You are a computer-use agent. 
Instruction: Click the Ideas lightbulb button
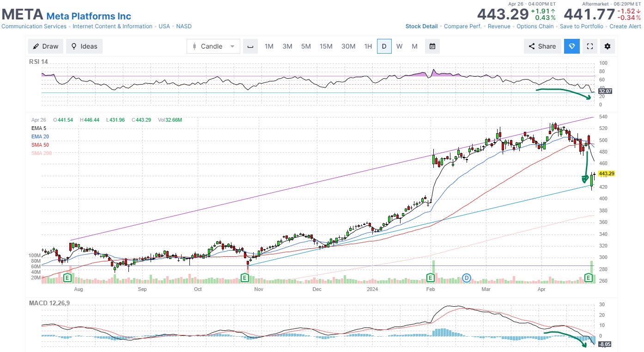point(84,46)
